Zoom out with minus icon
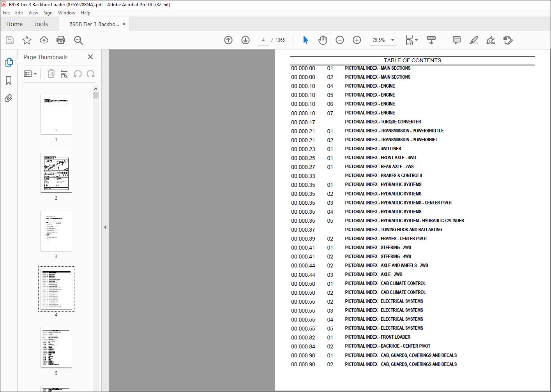 (340, 40)
